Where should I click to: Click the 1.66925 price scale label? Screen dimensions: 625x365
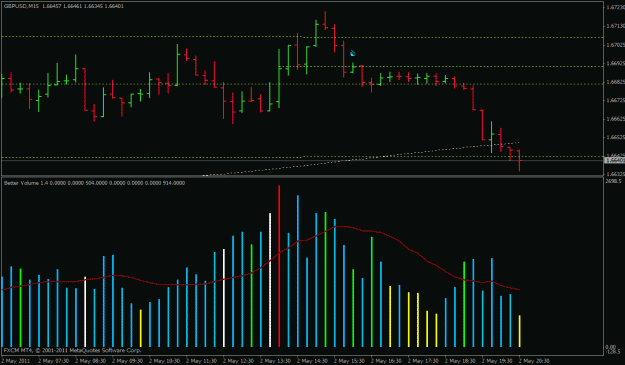pyautogui.click(x=615, y=63)
